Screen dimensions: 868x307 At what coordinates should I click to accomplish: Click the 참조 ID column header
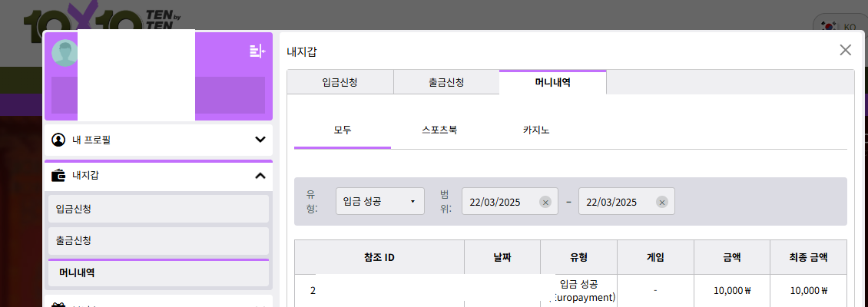click(x=379, y=257)
